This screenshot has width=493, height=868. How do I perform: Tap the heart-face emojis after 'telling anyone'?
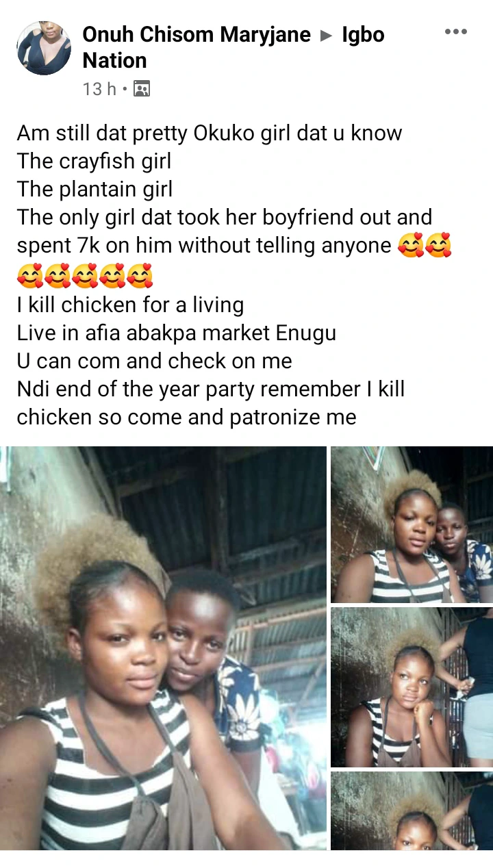(425, 246)
